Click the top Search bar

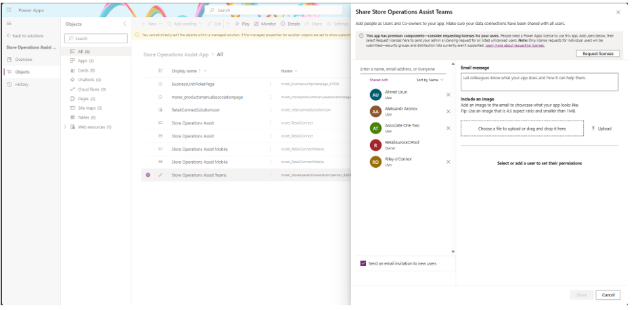click(275, 10)
